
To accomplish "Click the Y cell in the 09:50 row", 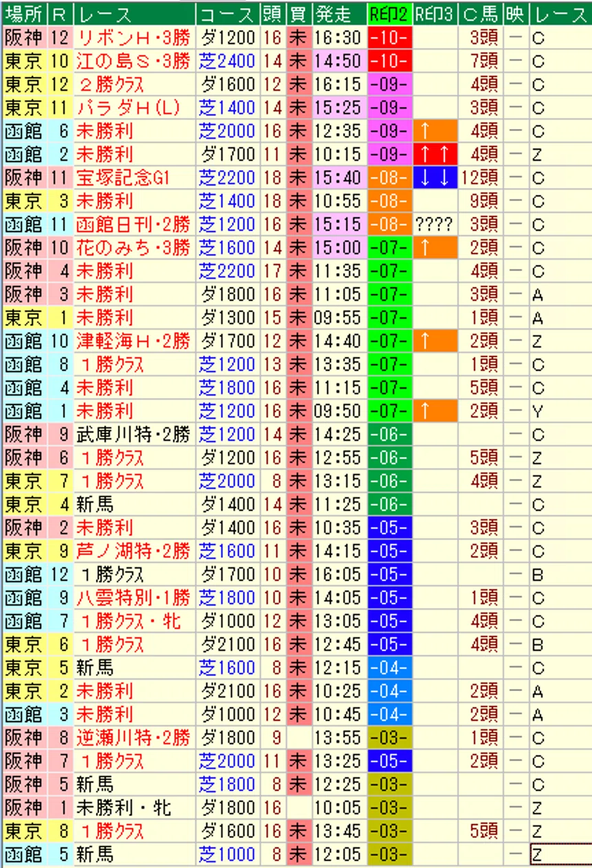I will 560,411.
